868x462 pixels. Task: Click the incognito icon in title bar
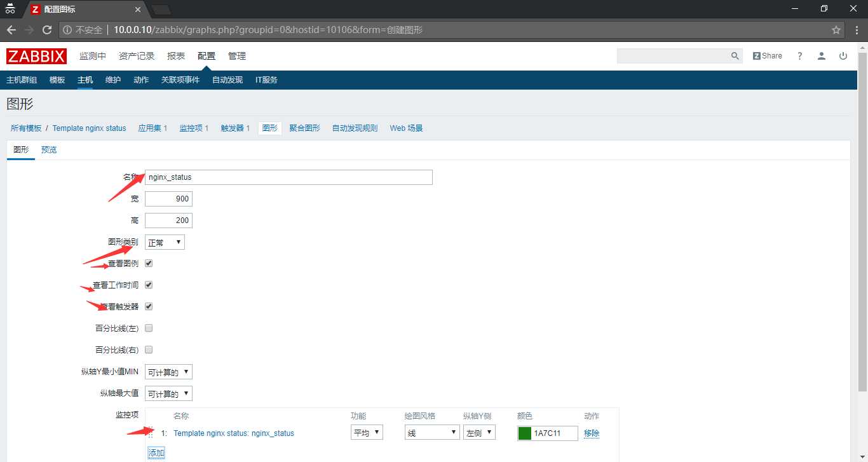pos(10,8)
